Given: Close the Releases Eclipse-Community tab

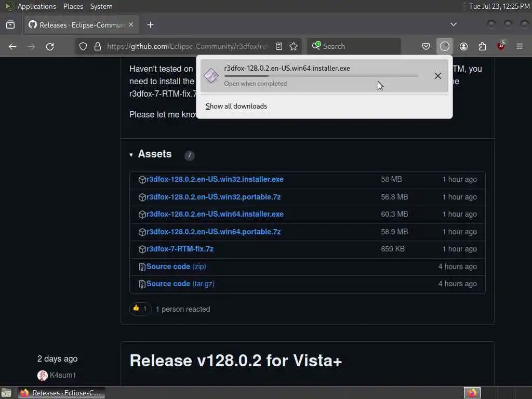Looking at the screenshot, I should [131, 25].
